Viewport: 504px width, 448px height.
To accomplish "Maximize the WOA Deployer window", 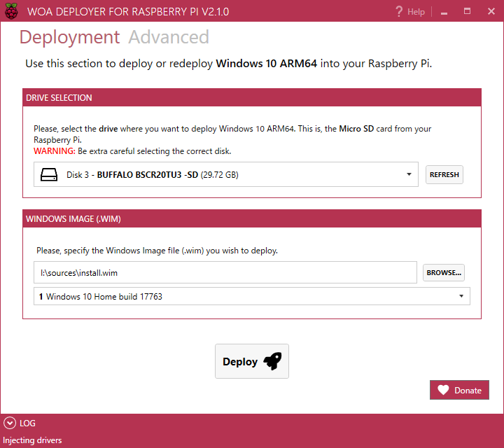I will click(x=468, y=11).
